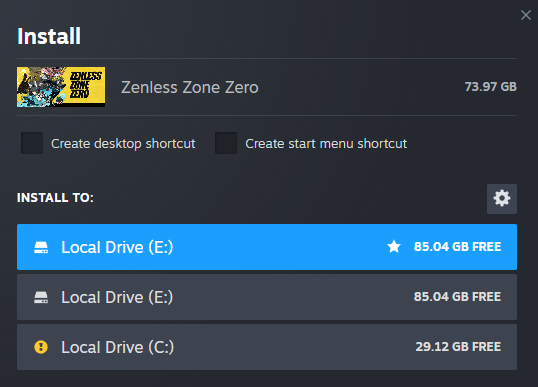Choose the Local Drive (E:) row without the star

pyautogui.click(x=267, y=297)
